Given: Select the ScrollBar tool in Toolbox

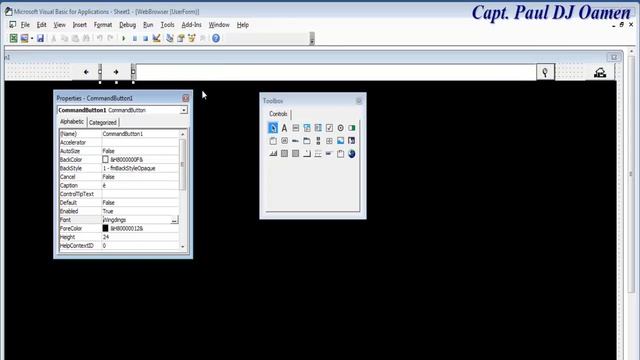Looking at the screenshot, I should coord(318,141).
